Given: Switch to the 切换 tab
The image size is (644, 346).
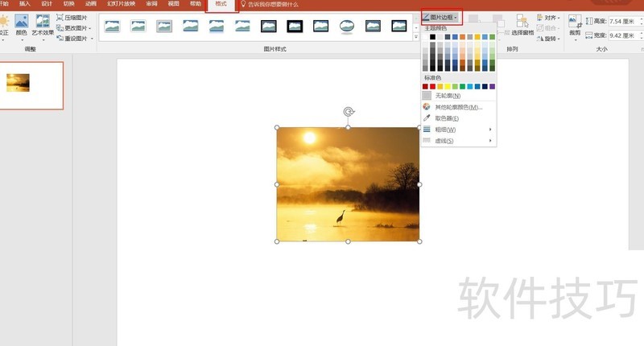Looking at the screenshot, I should tap(68, 4).
